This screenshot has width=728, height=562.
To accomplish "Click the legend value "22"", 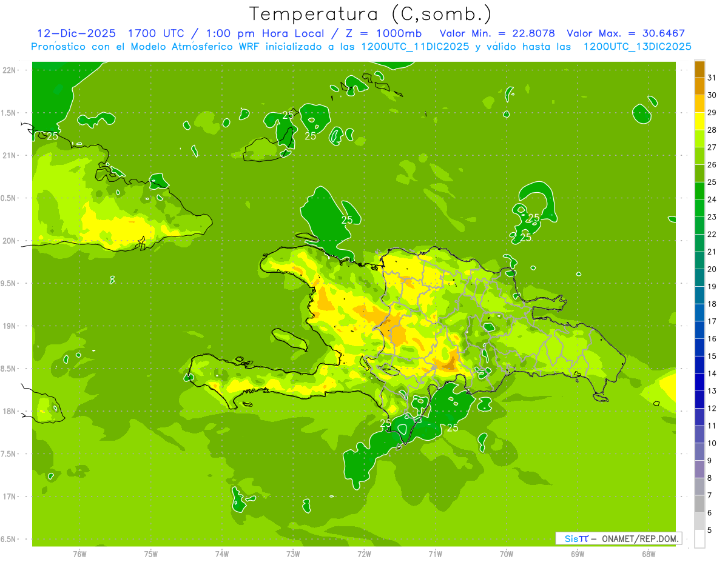I will coord(712,234).
